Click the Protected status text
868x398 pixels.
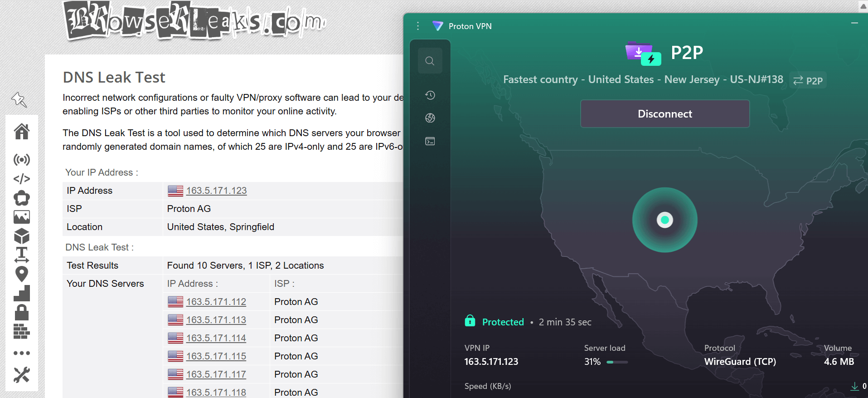click(x=503, y=322)
